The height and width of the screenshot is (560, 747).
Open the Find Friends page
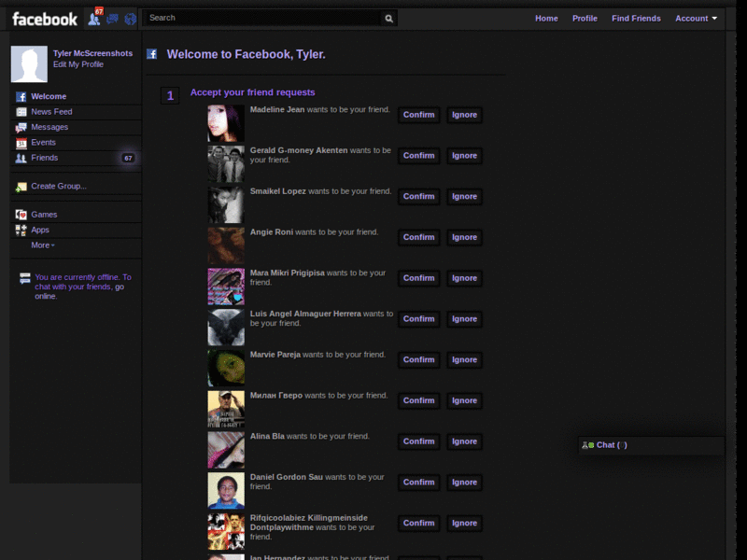click(636, 18)
